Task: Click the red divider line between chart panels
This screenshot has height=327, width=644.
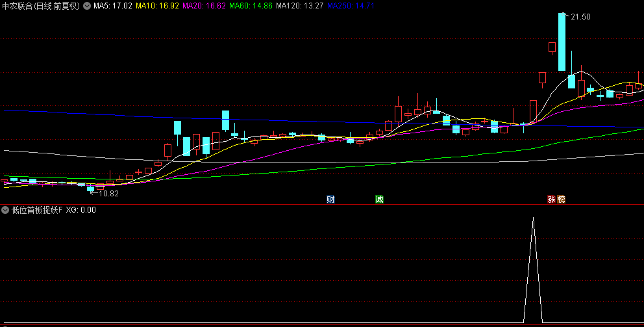Action: point(322,205)
